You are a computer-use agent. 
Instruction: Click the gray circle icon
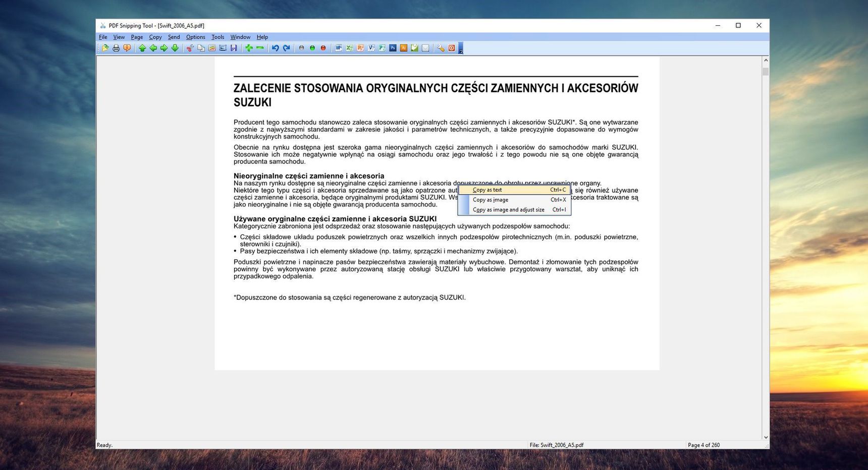pos(302,48)
